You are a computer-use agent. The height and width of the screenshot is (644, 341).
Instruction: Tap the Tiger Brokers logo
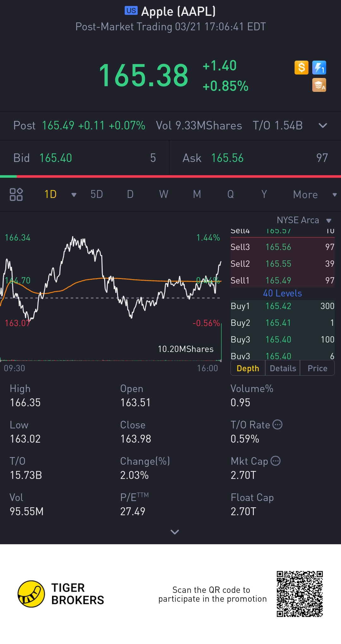tap(31, 594)
